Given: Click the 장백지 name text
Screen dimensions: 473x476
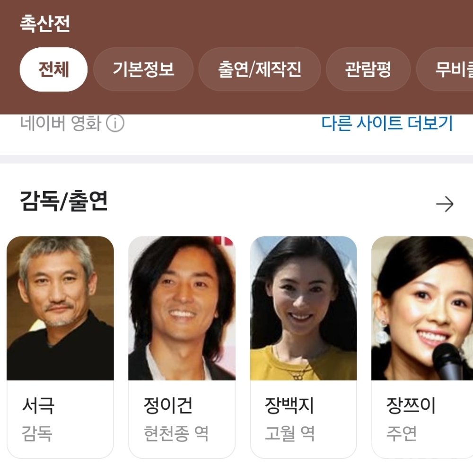Looking at the screenshot, I should coord(289,405).
